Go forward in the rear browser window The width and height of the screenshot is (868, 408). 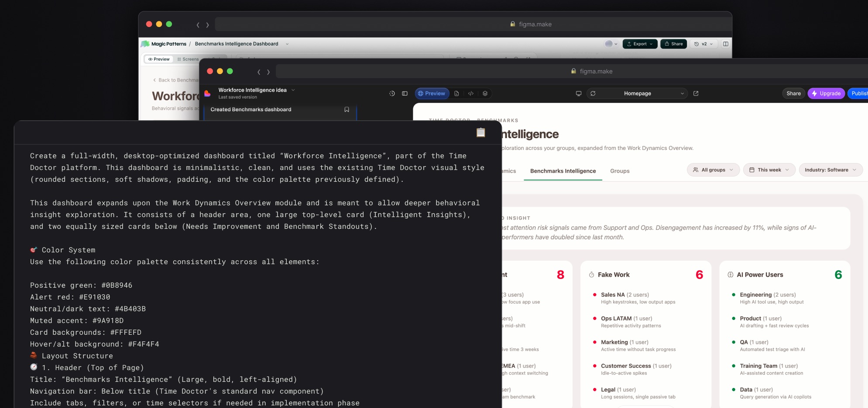point(207,25)
